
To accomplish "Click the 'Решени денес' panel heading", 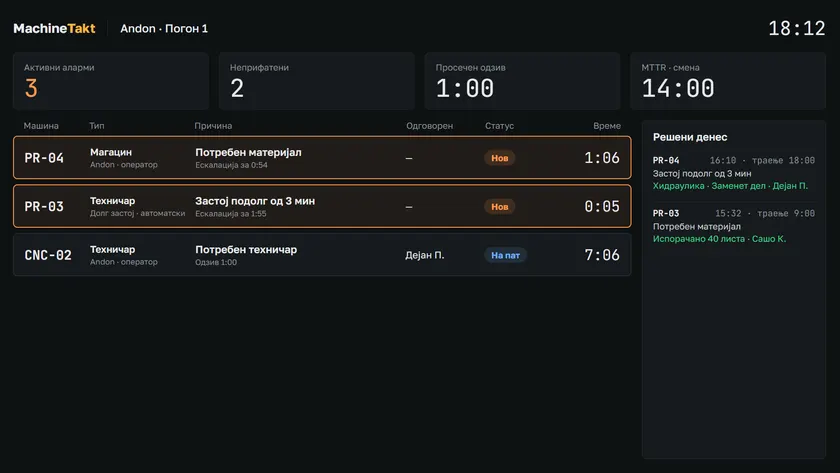I will point(690,137).
